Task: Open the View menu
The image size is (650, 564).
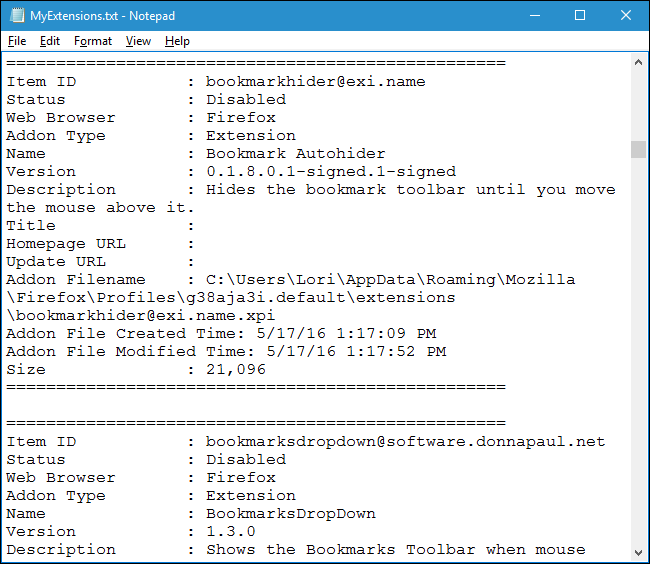Action: (x=138, y=41)
